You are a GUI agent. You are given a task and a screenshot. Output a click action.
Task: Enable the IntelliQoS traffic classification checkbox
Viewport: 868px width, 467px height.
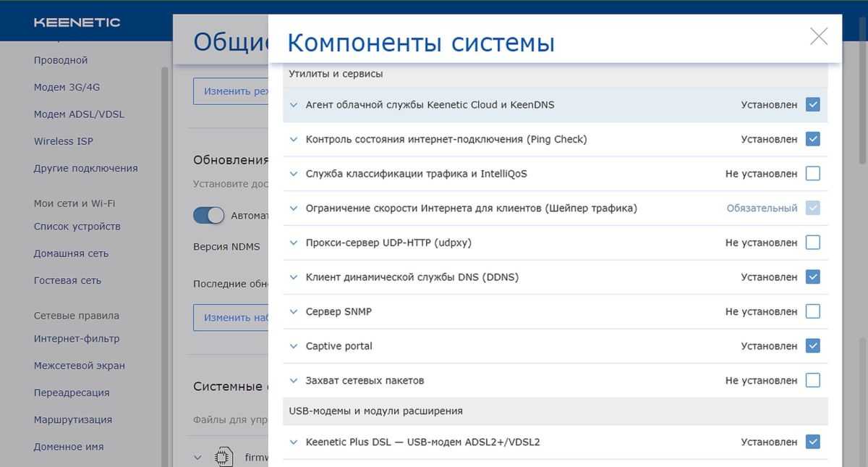(x=812, y=174)
